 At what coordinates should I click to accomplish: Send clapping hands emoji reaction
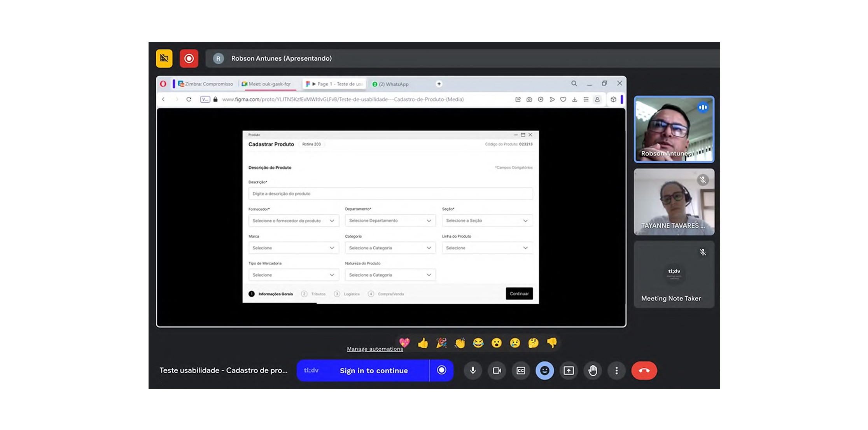[460, 343]
